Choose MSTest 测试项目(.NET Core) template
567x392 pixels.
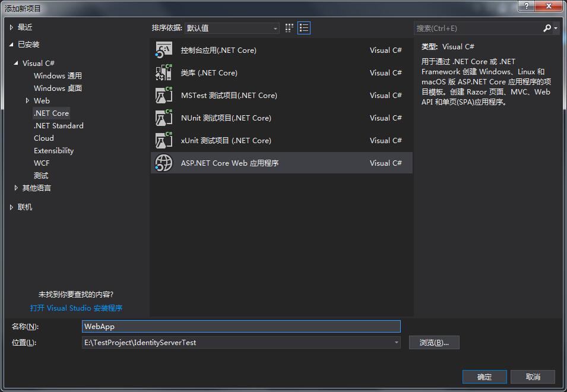(281, 96)
